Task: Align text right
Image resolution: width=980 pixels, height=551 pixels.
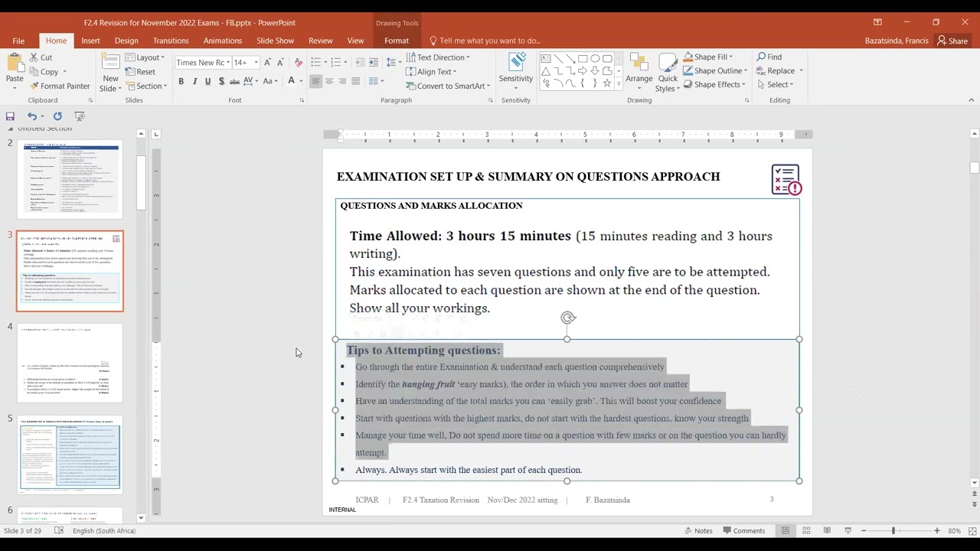Action: [x=342, y=81]
